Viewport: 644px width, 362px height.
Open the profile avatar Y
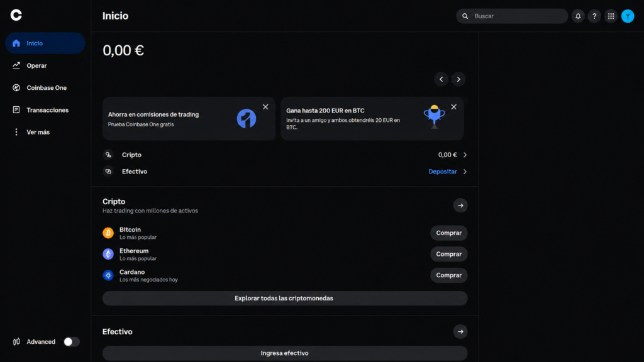pos(628,16)
